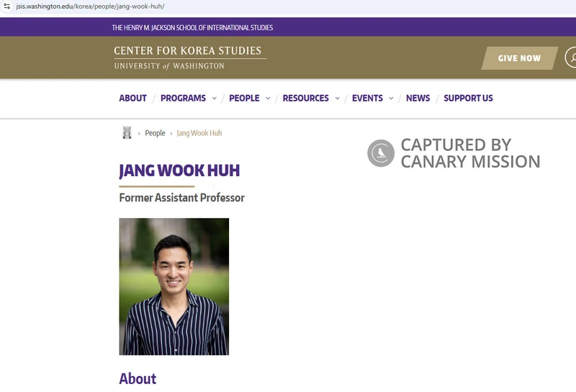Click the Jang Wook Huh breadcrumb link

199,133
